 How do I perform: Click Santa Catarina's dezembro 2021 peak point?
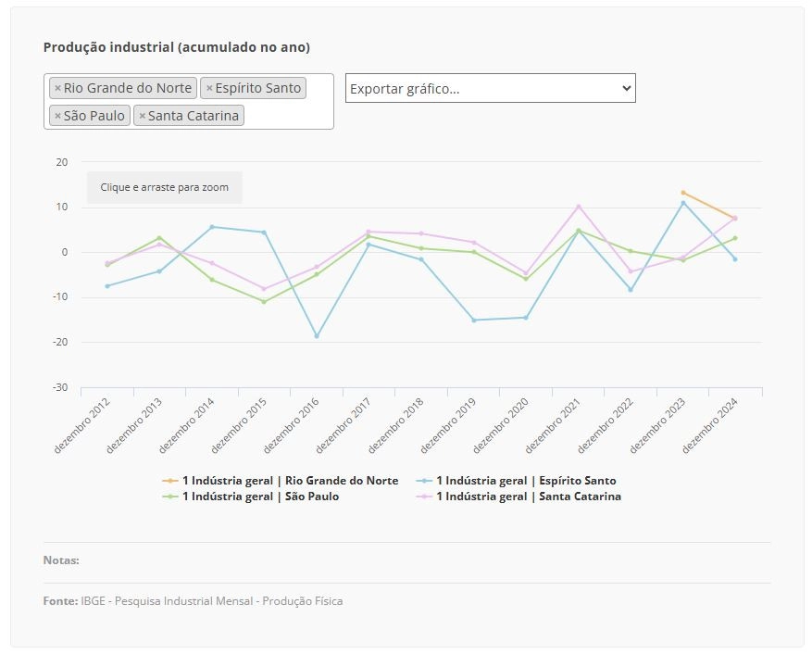pyautogui.click(x=579, y=207)
